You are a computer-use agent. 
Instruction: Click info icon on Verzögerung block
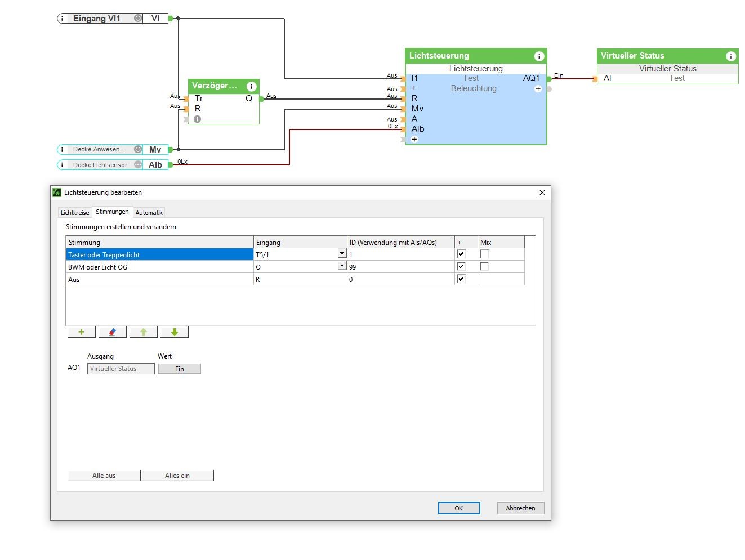pos(252,86)
